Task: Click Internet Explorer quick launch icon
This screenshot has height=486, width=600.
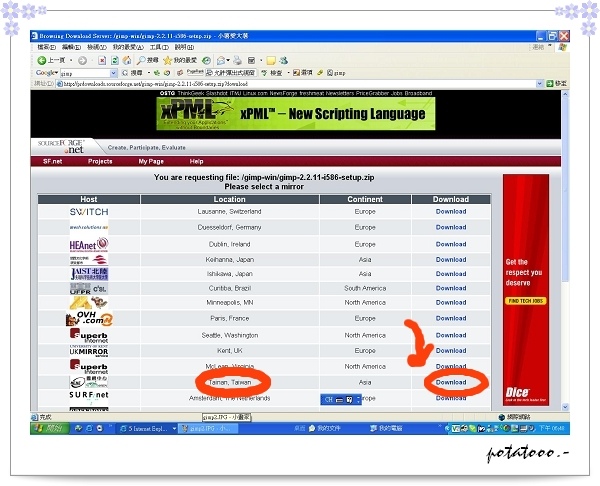Action: (89, 428)
